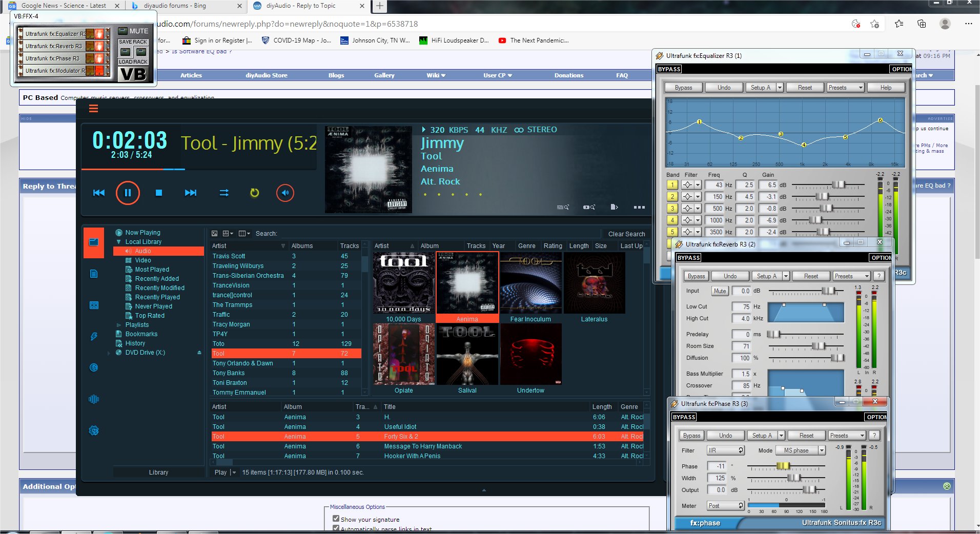
Task: Stop playback with the square stop button
Action: [x=159, y=193]
